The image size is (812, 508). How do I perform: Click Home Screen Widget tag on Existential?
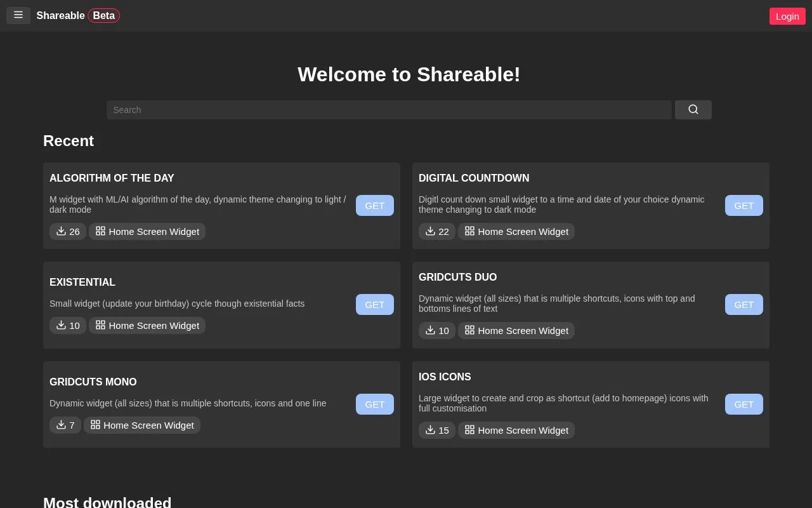pyautogui.click(x=147, y=326)
